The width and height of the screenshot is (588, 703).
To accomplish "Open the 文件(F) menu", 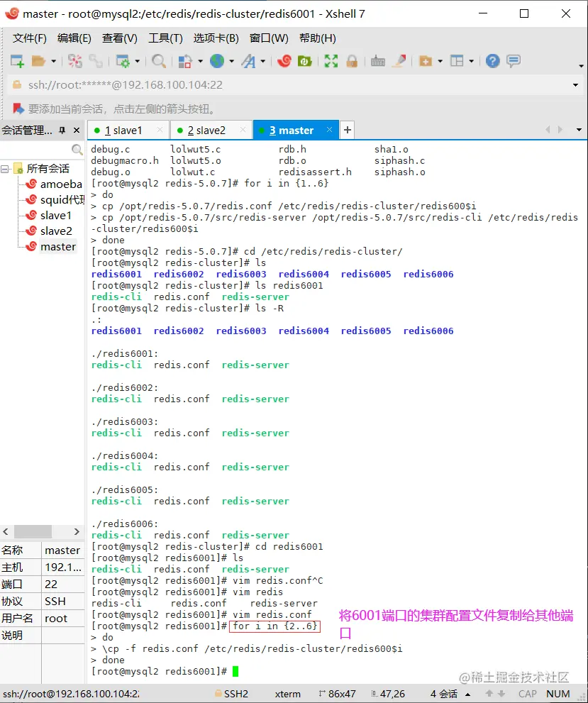I will tap(30, 38).
